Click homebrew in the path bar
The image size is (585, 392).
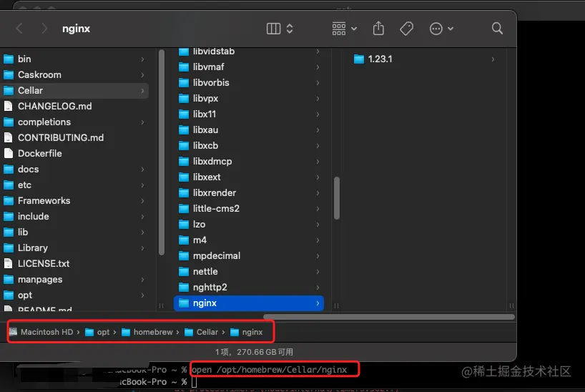[x=147, y=332]
